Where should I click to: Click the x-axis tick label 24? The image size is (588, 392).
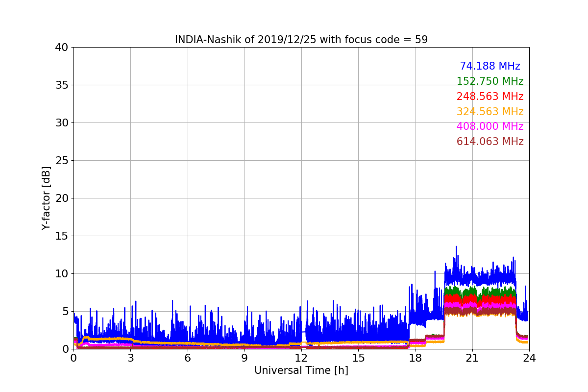click(x=529, y=358)
